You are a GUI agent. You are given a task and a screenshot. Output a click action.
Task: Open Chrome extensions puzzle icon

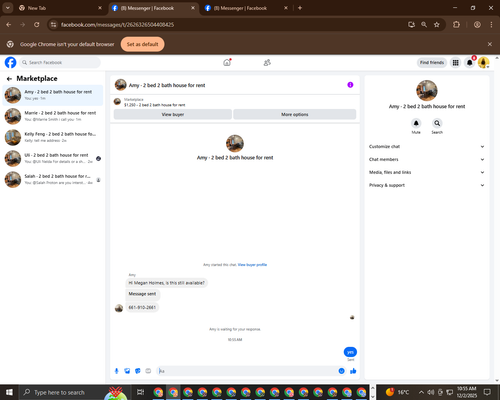point(456,25)
